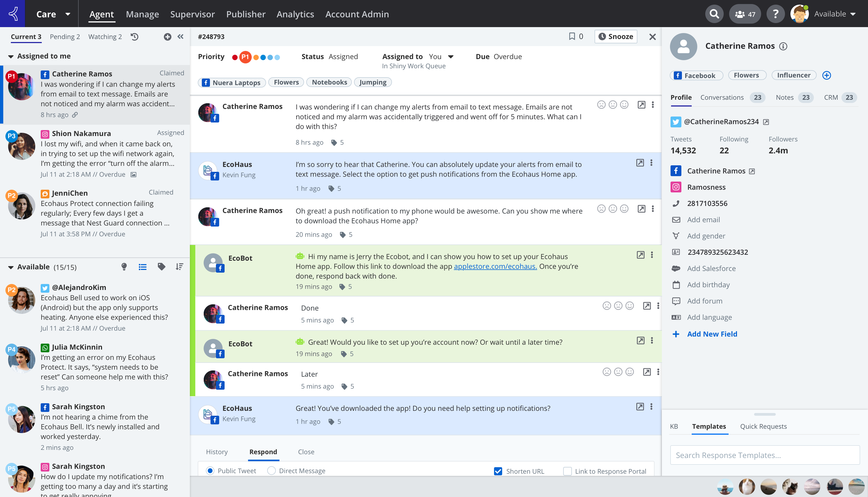Click Add New Field in the profile panel

tap(712, 334)
